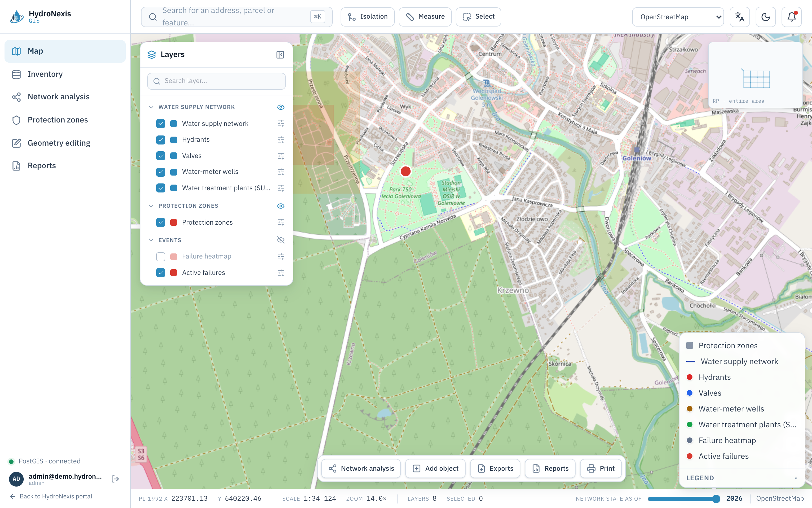Viewport: 812px width, 508px height.
Task: Activate the Measure tool
Action: click(x=425, y=17)
